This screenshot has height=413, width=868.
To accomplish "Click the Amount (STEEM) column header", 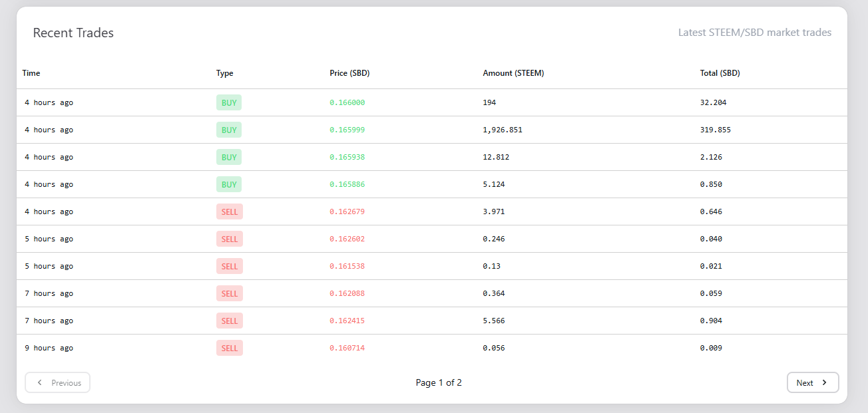I will [513, 73].
